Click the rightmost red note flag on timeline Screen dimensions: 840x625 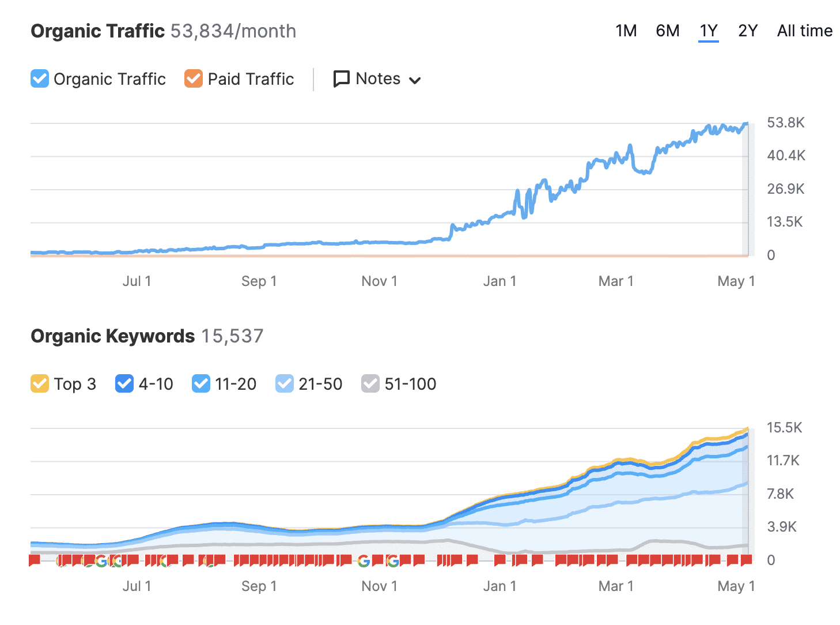coord(746,560)
